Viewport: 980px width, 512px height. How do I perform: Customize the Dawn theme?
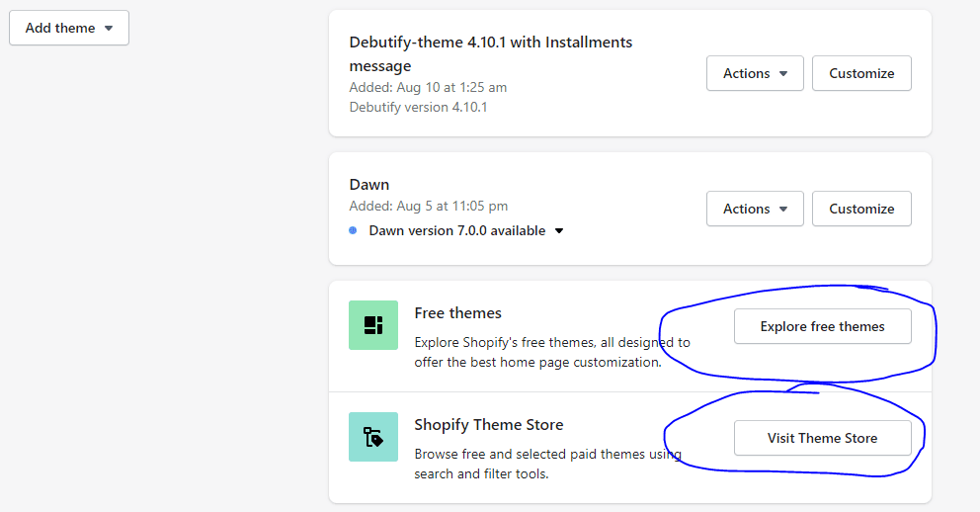click(861, 209)
